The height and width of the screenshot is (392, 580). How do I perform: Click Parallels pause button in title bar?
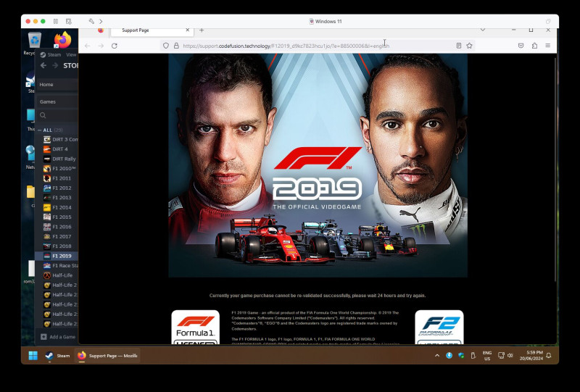56,22
